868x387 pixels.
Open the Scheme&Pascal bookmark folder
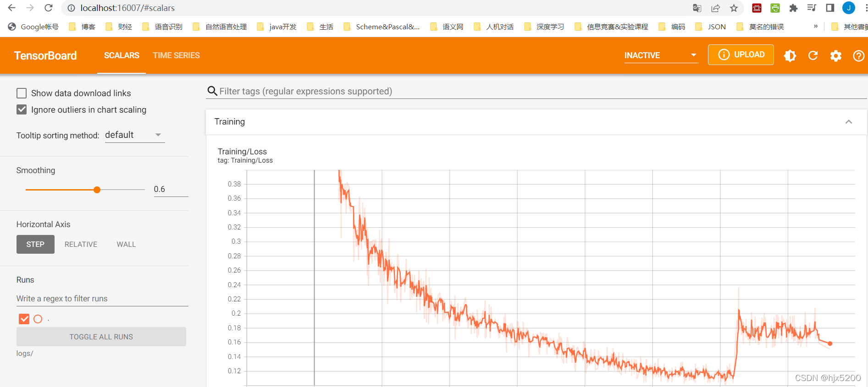click(381, 27)
